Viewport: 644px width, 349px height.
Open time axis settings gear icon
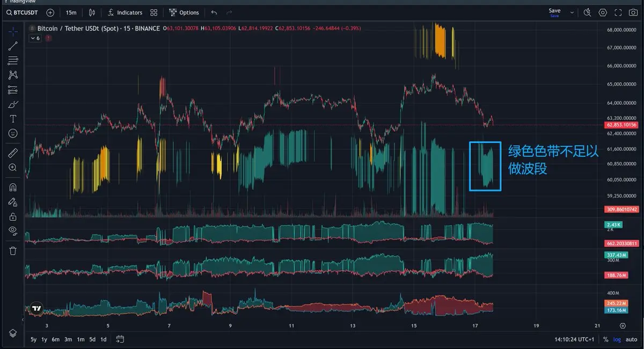click(x=623, y=325)
